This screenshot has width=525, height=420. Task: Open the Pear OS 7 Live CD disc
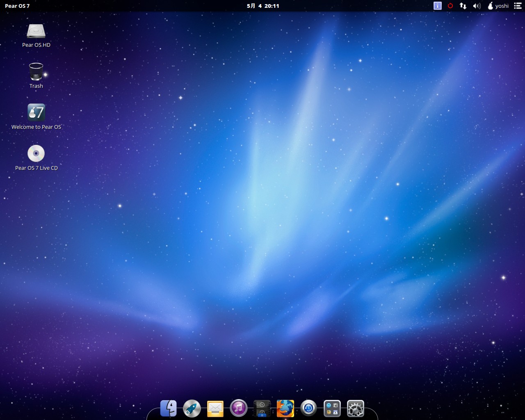point(36,153)
